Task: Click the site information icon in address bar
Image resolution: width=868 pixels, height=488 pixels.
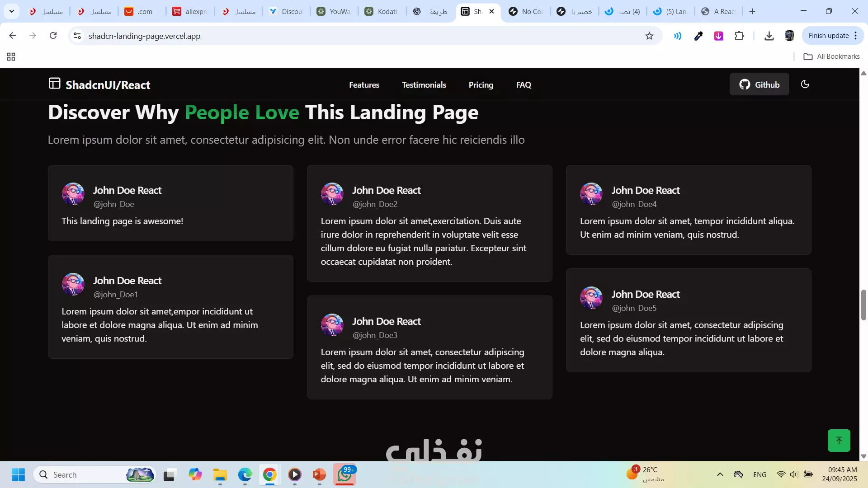Action: click(x=77, y=36)
